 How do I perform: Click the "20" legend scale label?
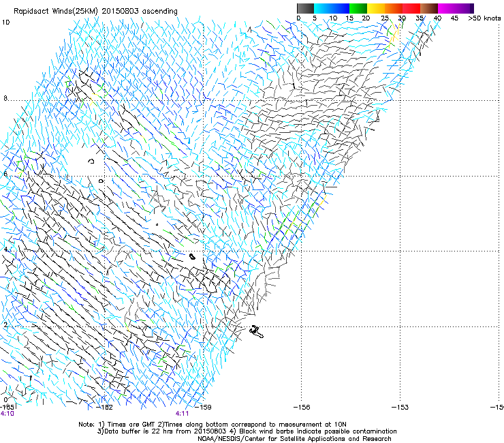pos(366,18)
